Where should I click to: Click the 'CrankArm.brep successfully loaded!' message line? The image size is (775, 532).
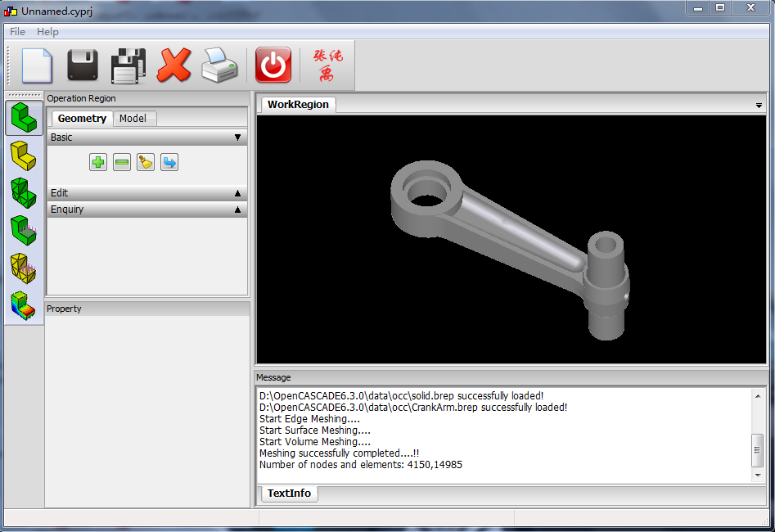413,408
